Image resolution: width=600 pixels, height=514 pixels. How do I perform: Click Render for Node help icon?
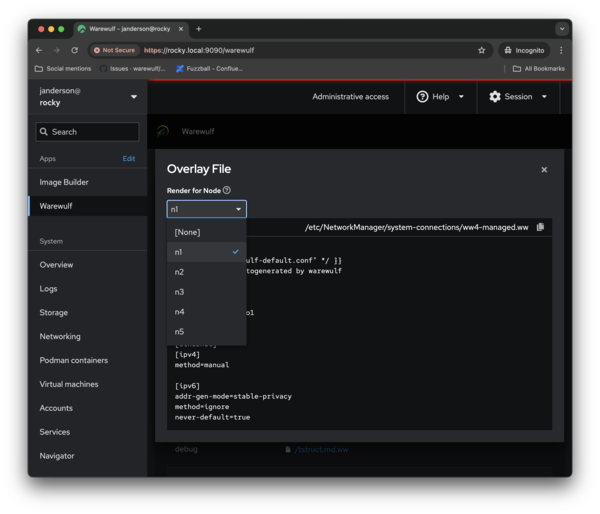pos(227,190)
